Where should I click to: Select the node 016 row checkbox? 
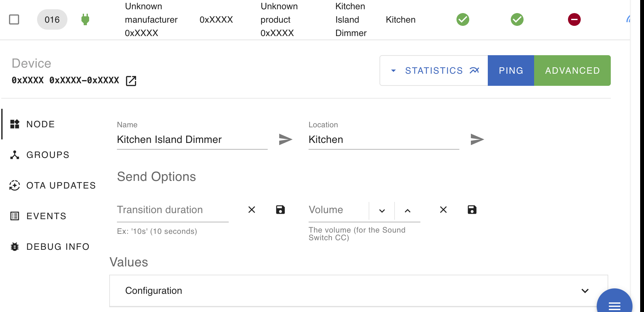coord(14,19)
